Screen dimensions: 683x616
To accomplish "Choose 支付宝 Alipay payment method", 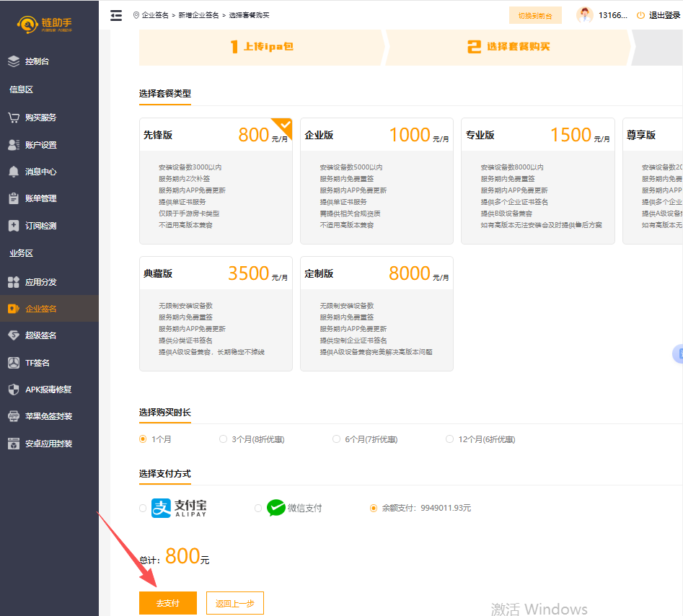I will click(x=143, y=509).
